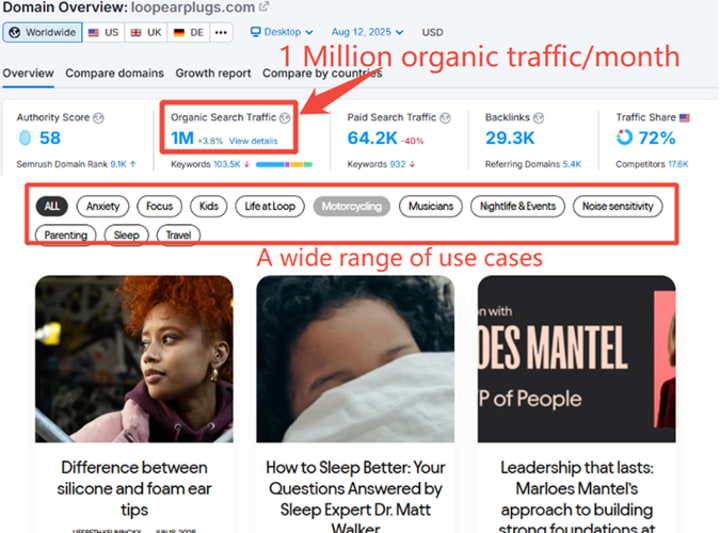Click the blue Authority Score badge icon

(x=25, y=138)
